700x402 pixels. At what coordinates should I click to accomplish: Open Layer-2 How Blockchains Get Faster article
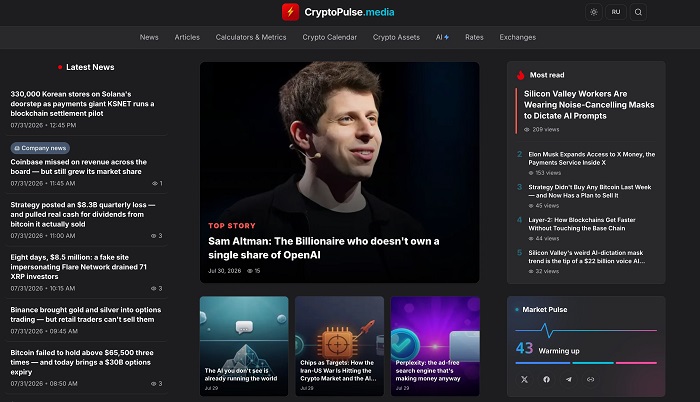click(582, 224)
